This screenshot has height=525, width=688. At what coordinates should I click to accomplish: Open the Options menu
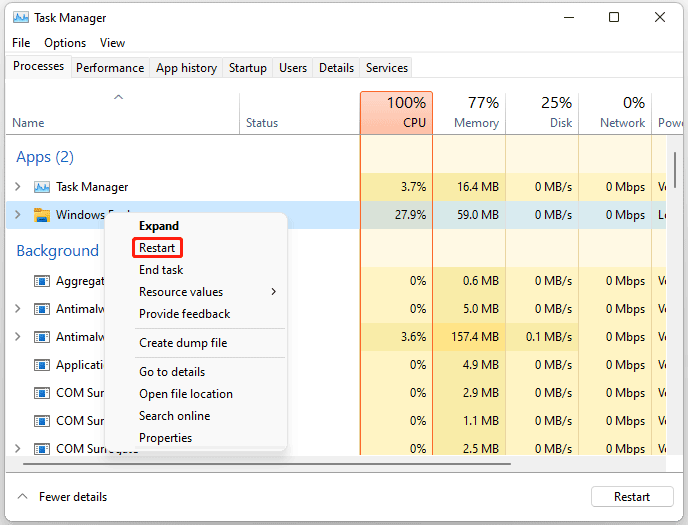65,43
